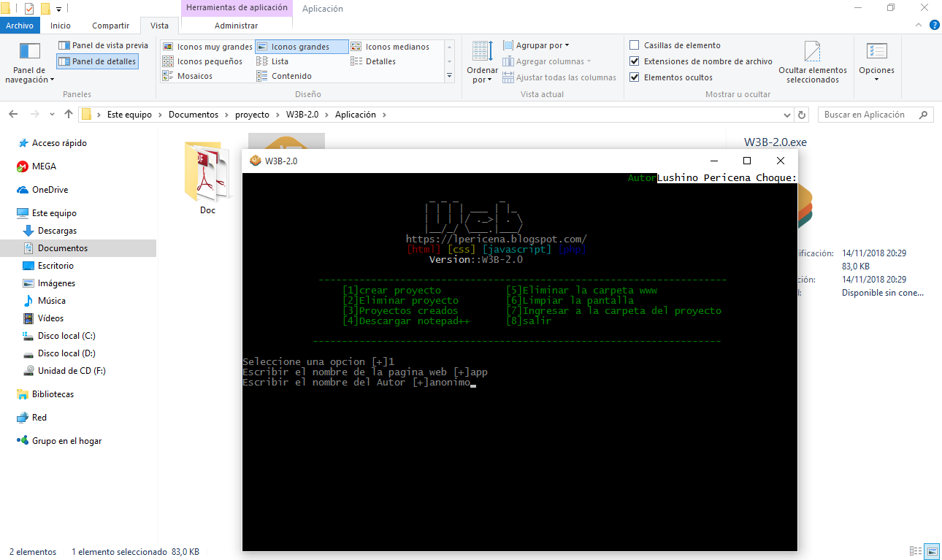Open the Administrar ribbon tab
The height and width of the screenshot is (560, 942).
236,26
